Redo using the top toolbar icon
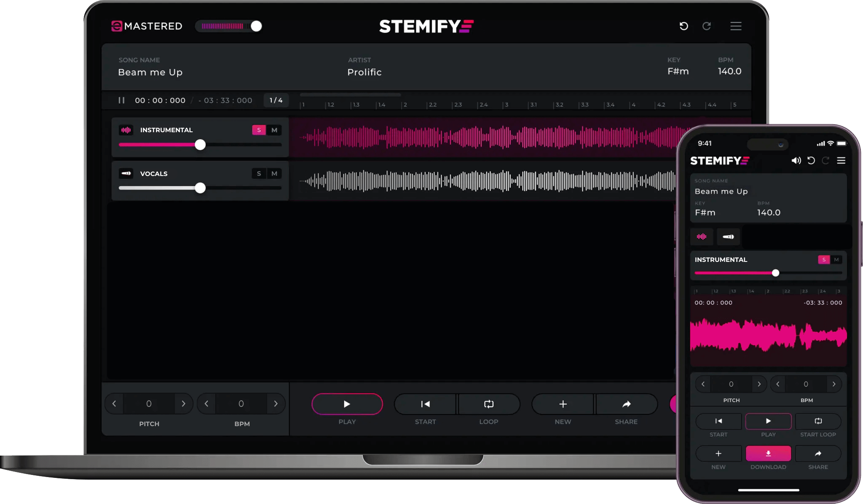Image resolution: width=863 pixels, height=504 pixels. tap(708, 26)
